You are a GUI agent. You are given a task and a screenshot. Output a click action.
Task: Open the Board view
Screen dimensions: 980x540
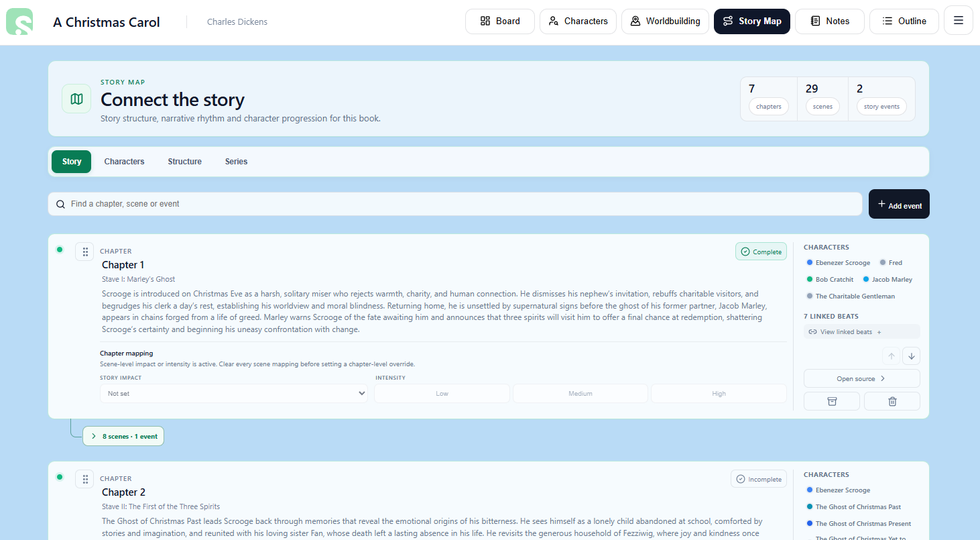pos(500,21)
